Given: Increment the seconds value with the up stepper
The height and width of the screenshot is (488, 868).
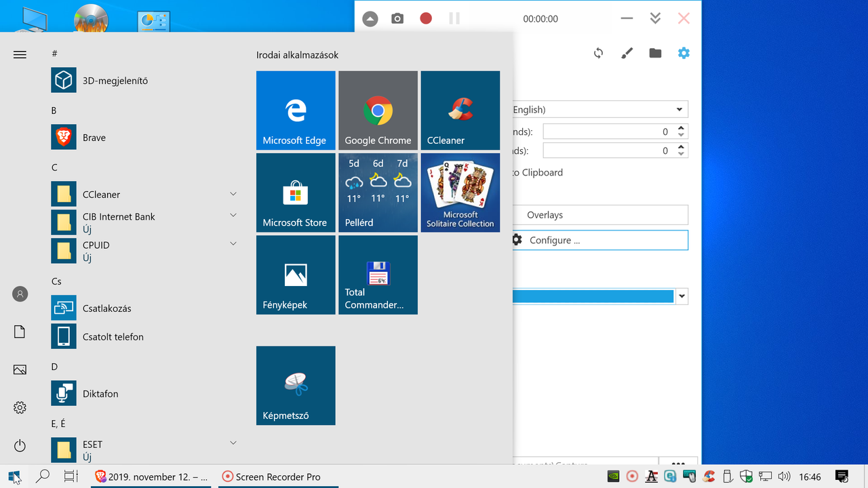Looking at the screenshot, I should [x=681, y=127].
